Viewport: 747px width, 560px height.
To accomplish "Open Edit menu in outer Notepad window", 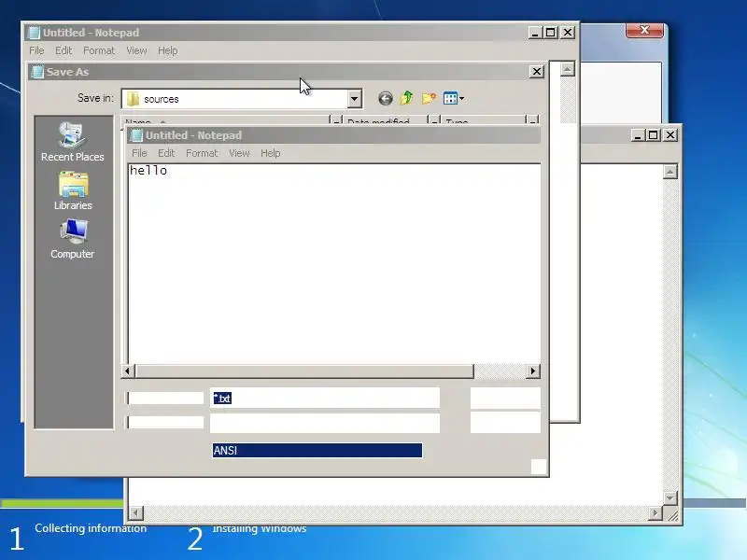I will coord(63,50).
